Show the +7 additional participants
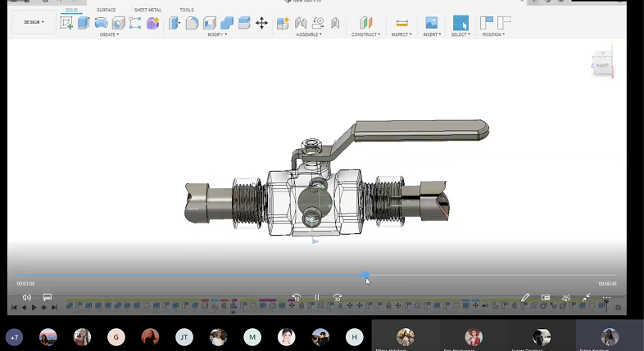 click(x=14, y=337)
